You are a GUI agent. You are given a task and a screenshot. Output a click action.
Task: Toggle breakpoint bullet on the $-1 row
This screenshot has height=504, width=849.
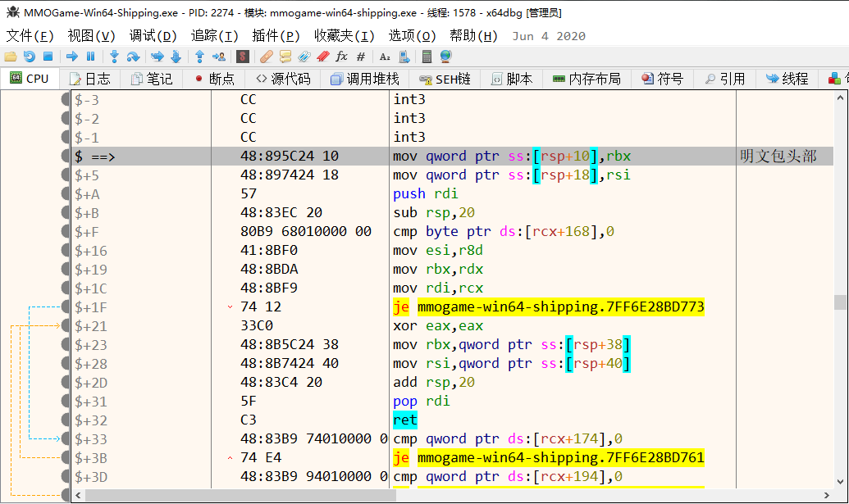pyautogui.click(x=66, y=138)
